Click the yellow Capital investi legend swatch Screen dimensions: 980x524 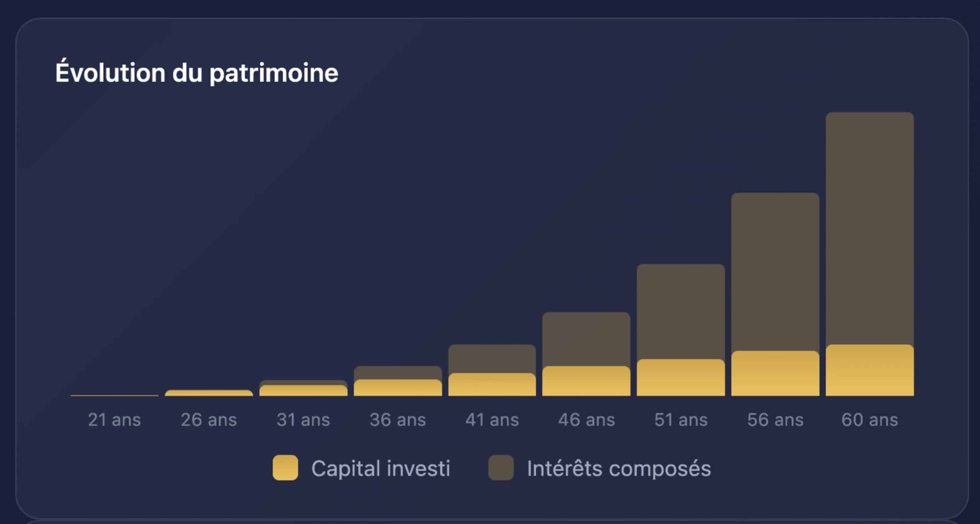[x=285, y=468]
